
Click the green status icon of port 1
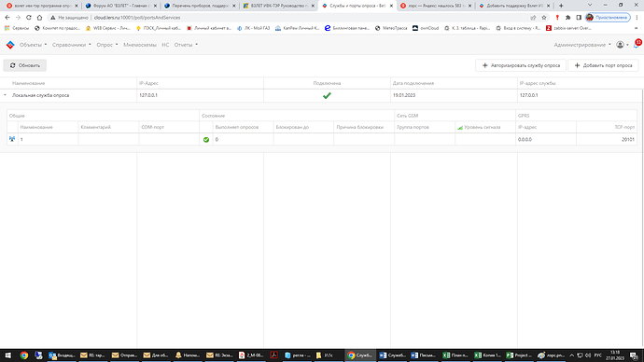click(x=206, y=140)
